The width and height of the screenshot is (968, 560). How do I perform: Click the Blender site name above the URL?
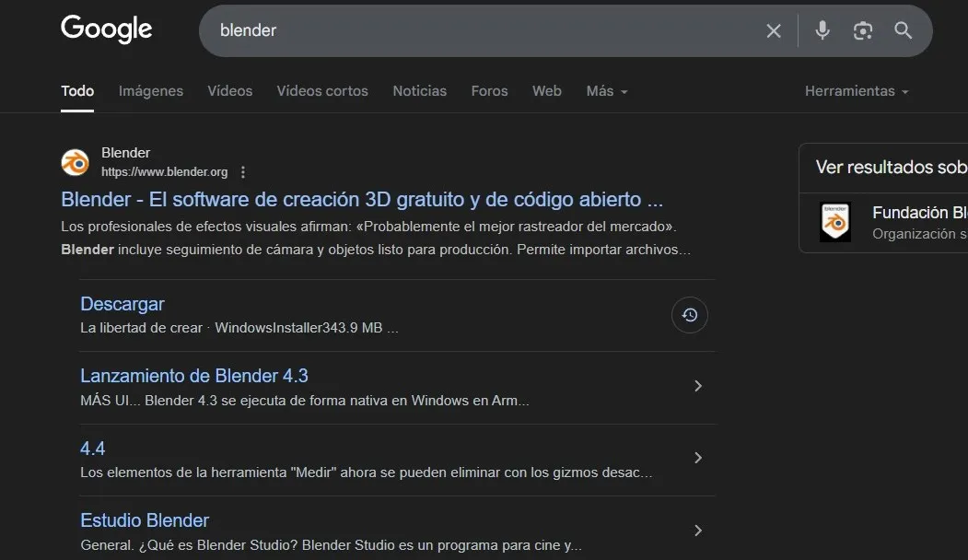click(x=125, y=153)
